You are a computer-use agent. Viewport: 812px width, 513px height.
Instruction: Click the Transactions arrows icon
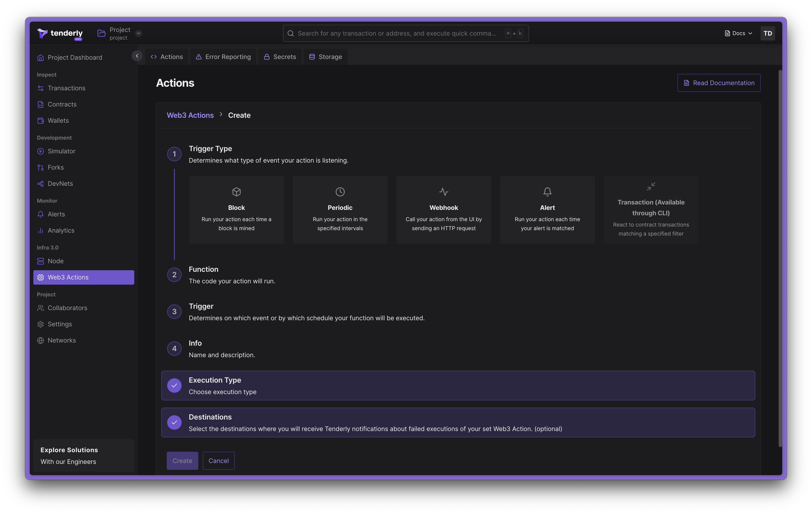(x=41, y=88)
